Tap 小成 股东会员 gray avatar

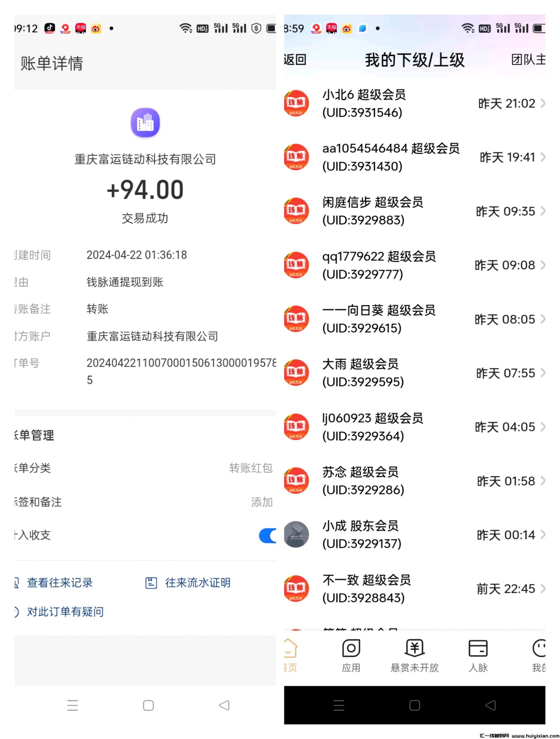point(296,534)
